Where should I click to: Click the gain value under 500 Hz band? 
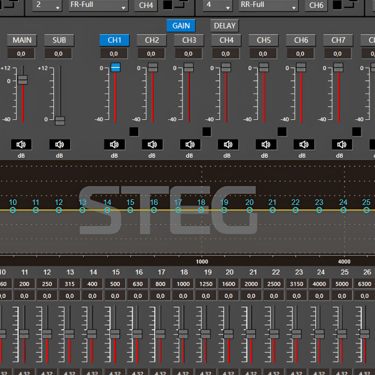point(115,296)
